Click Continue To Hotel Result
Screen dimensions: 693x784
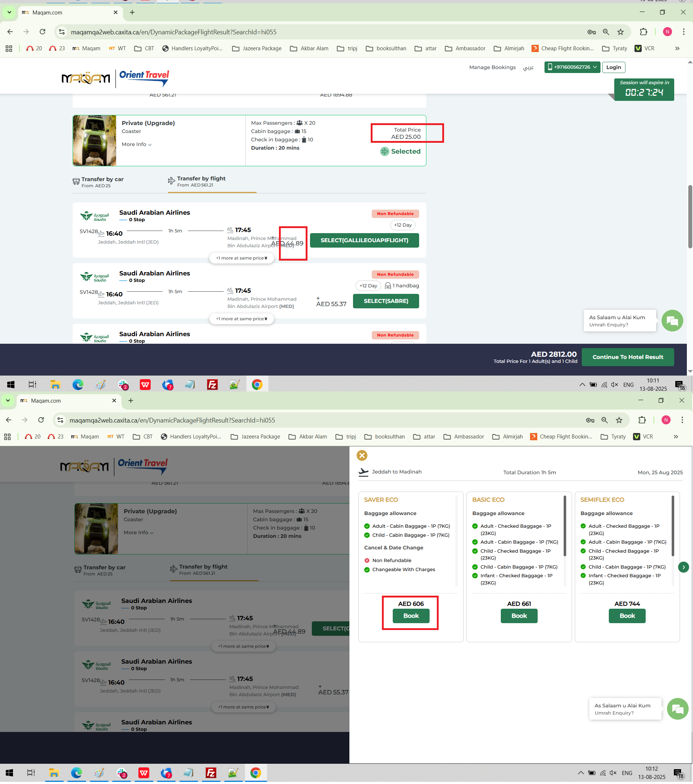[x=627, y=357]
